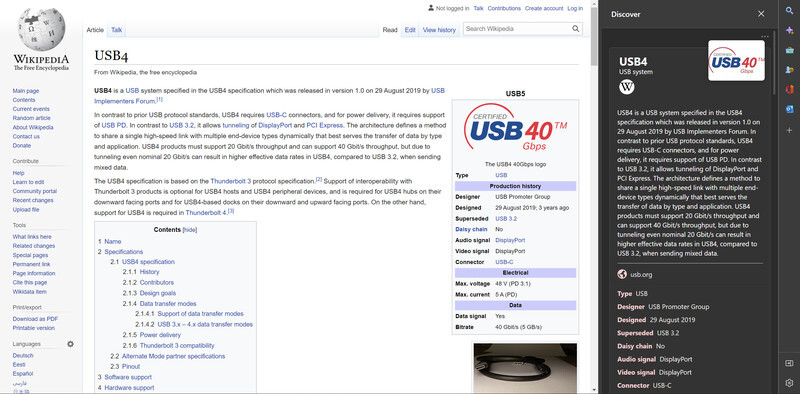Jump to 1 Name in contents
Image resolution: width=800 pixels, height=394 pixels.
(110, 241)
